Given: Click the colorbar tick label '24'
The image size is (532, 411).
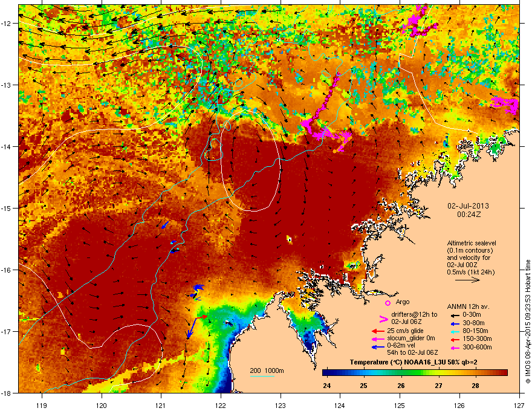Looking at the screenshot, I should tap(326, 386).
